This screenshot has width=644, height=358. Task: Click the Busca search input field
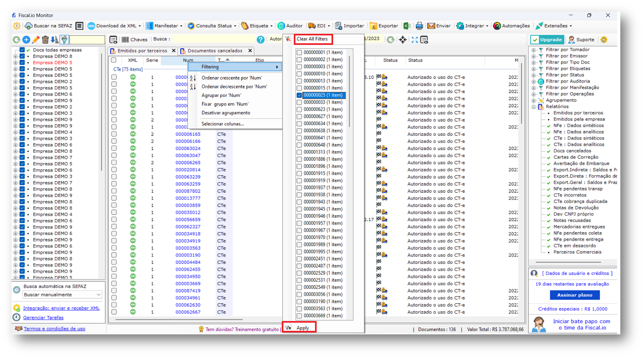213,39
